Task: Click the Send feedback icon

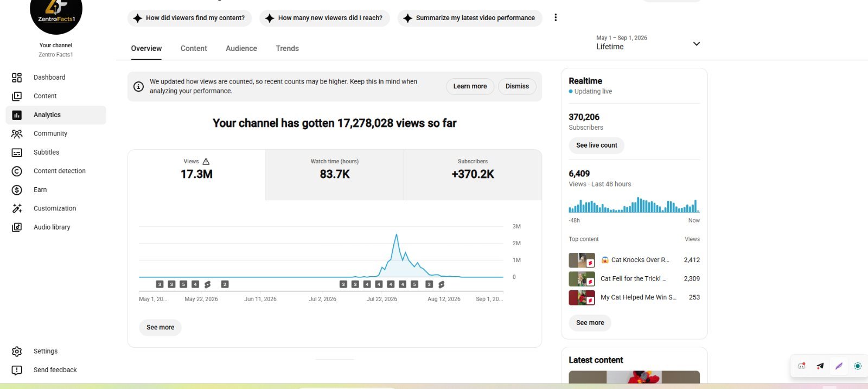Action: pyautogui.click(x=17, y=370)
